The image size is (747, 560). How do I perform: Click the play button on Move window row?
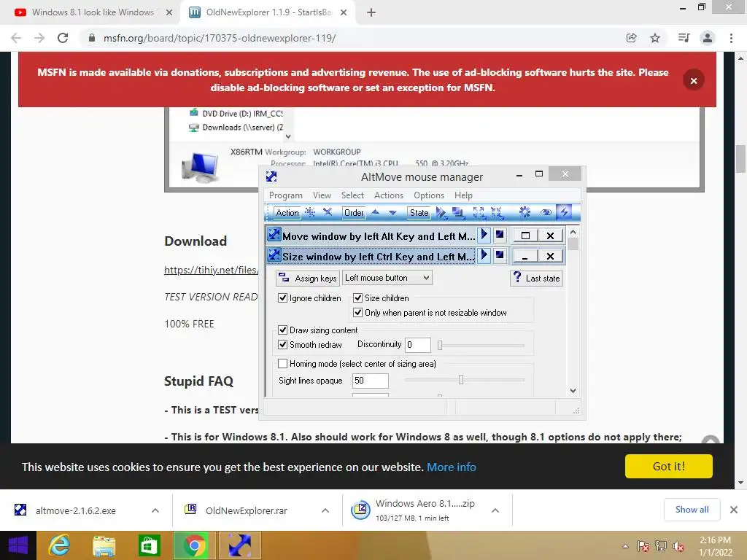484,235
